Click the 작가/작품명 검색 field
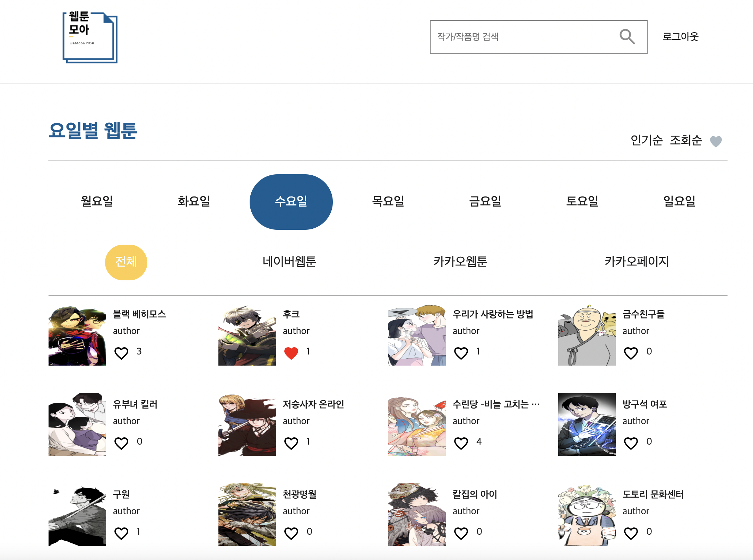Screen dimensions: 753x560 coord(520,37)
